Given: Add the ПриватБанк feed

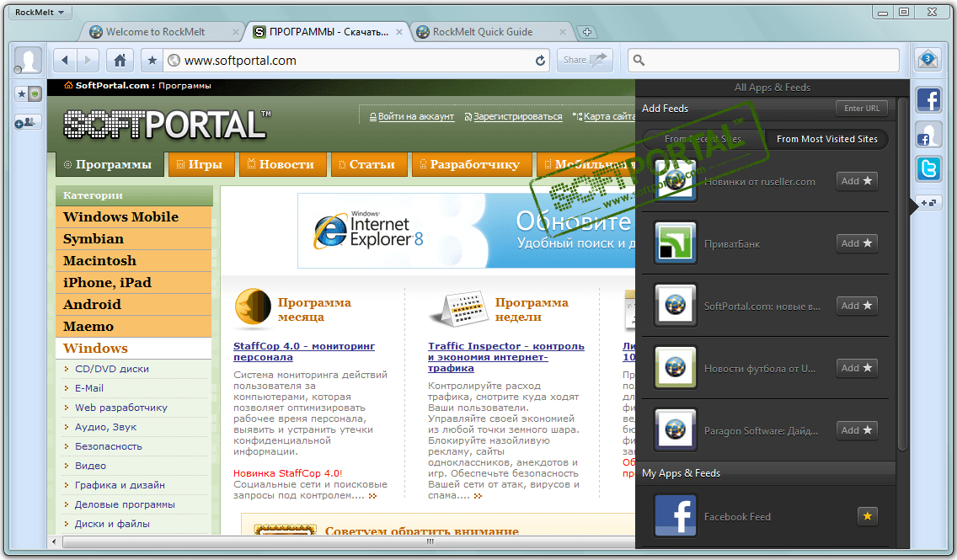Looking at the screenshot, I should pyautogui.click(x=857, y=243).
